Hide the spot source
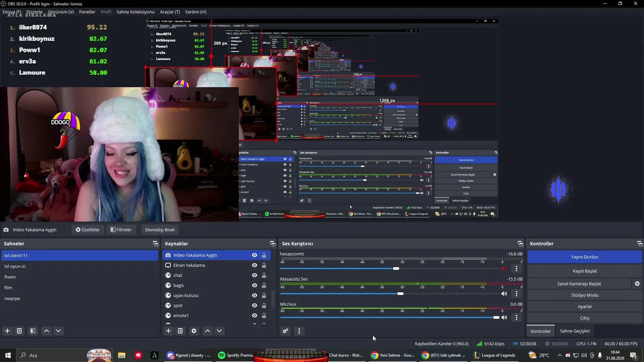The image size is (644, 362). point(255,306)
